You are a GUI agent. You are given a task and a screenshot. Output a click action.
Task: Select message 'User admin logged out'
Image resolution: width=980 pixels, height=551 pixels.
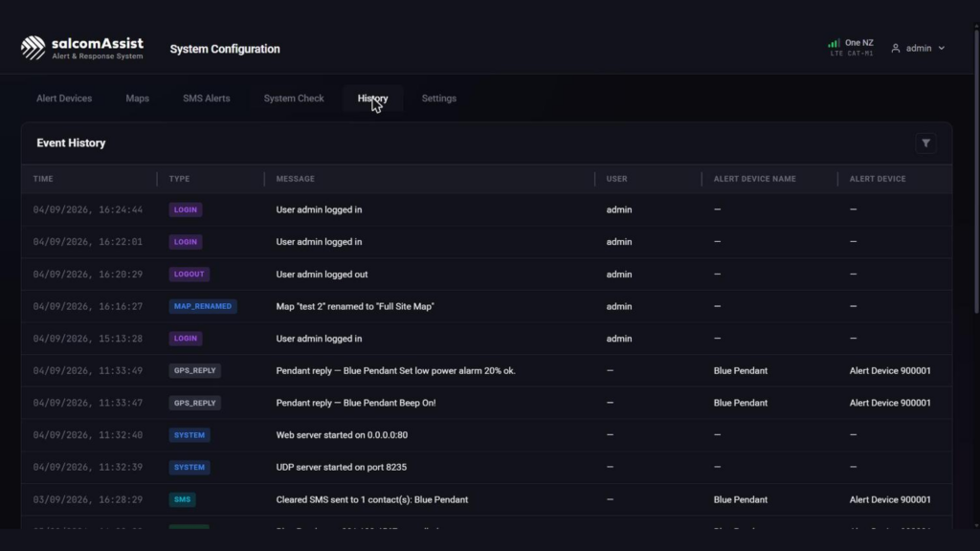[x=322, y=275]
